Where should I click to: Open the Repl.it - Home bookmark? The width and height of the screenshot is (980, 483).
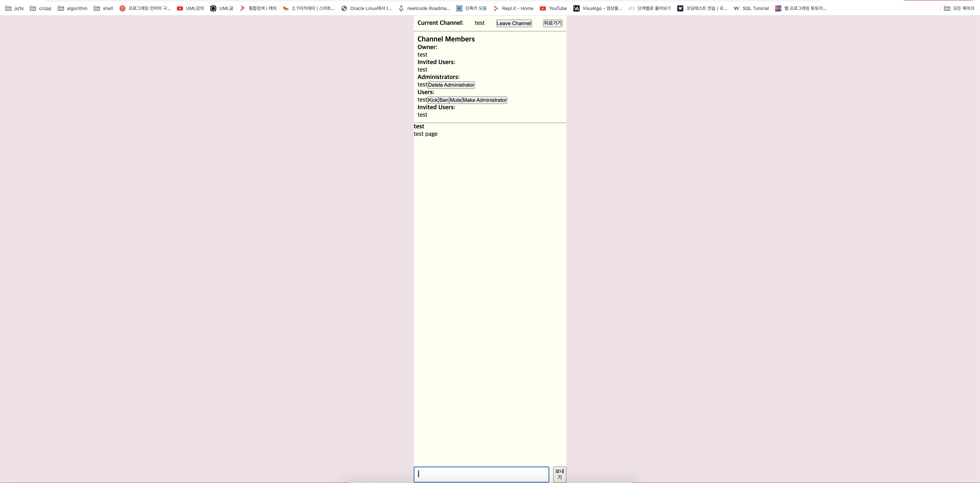(x=513, y=8)
